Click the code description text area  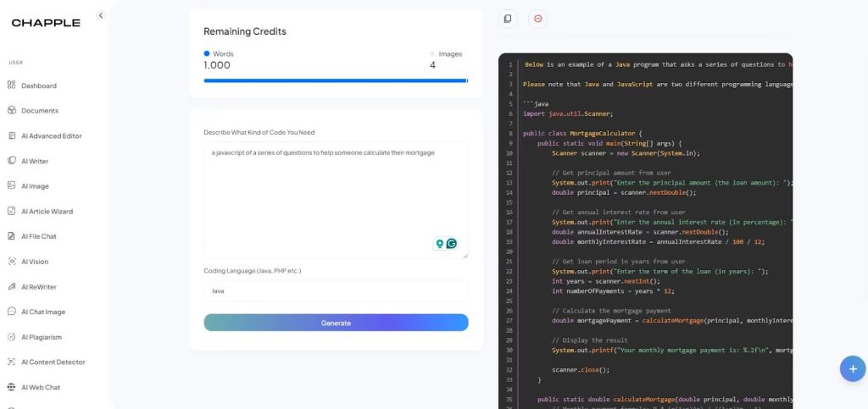point(336,200)
